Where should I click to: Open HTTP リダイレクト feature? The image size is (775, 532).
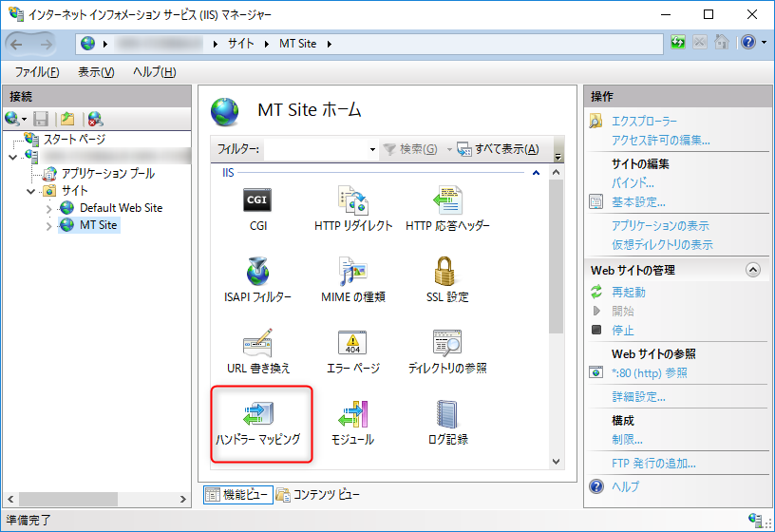352,201
